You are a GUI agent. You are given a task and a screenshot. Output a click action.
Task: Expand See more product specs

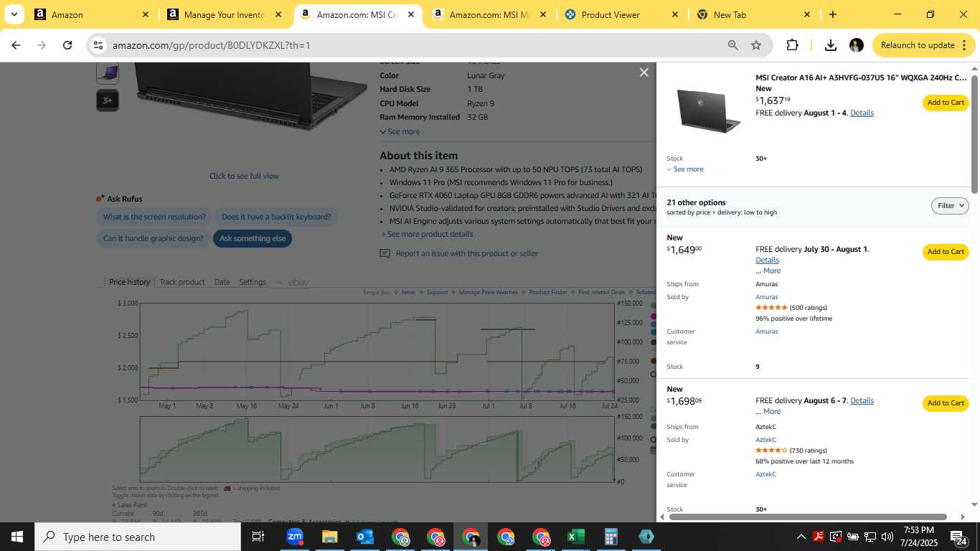pyautogui.click(x=400, y=131)
